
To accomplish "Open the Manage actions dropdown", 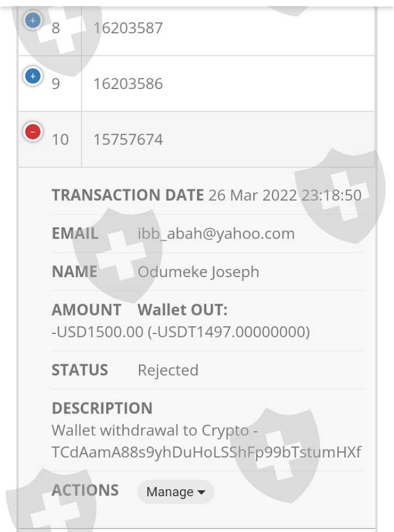I will click(175, 492).
